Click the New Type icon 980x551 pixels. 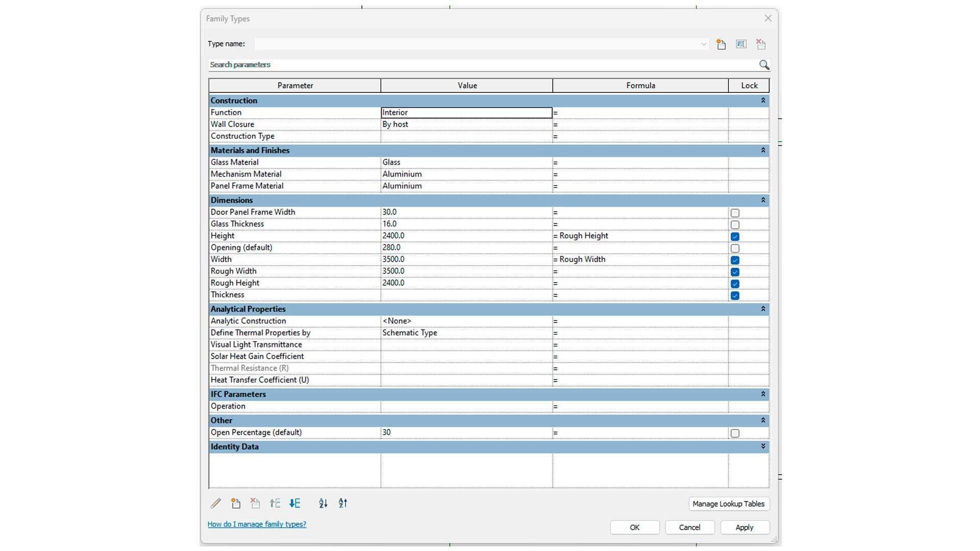pos(721,44)
